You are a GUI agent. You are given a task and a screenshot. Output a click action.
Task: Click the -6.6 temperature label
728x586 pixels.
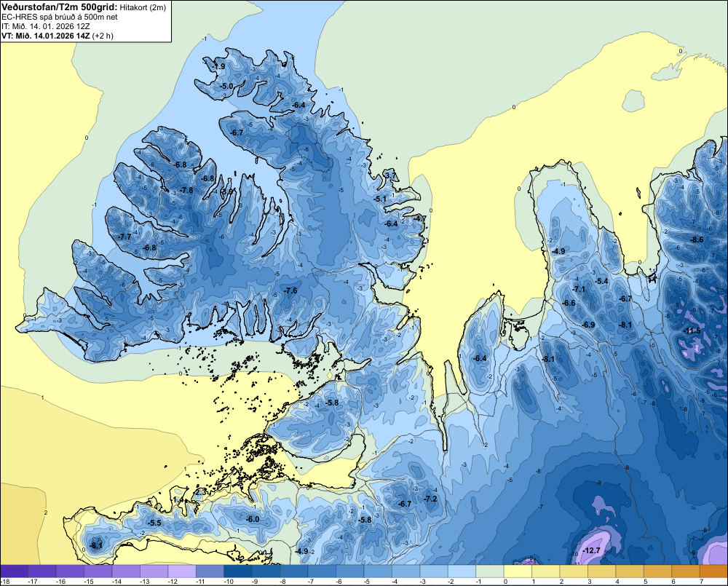pyautogui.click(x=569, y=304)
